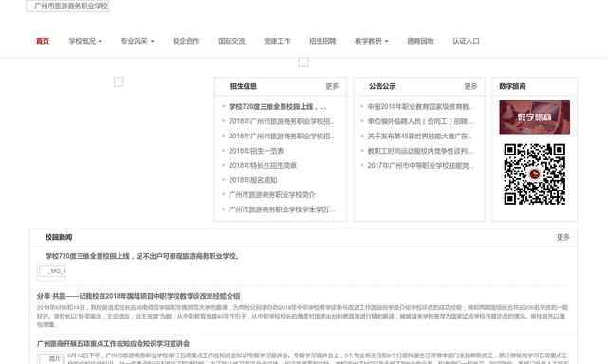
Task: Open news headline 分享·共赢——记我校在2018年国培项目
Action: coord(138,297)
